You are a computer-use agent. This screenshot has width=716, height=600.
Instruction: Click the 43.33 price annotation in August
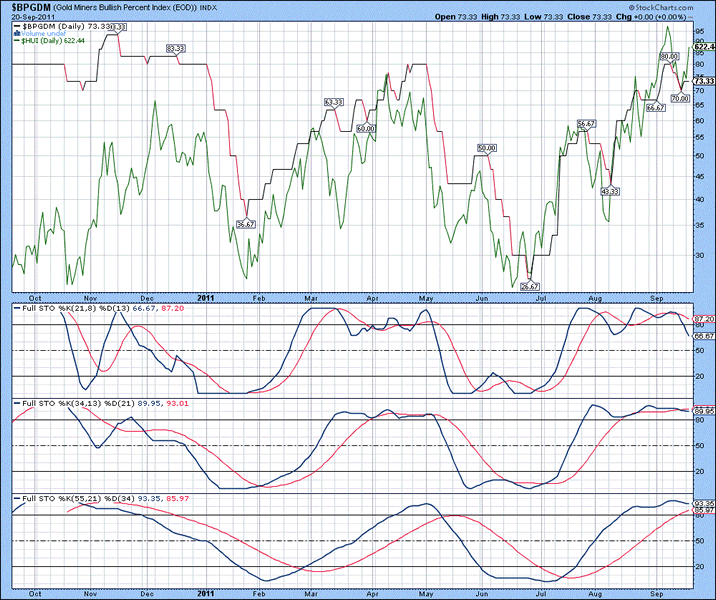609,190
